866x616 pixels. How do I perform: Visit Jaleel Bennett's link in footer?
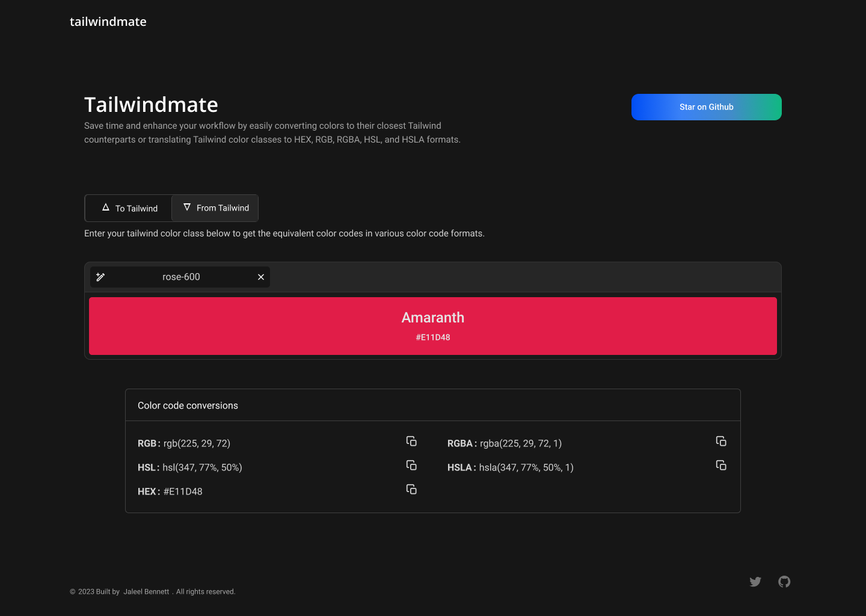click(146, 592)
